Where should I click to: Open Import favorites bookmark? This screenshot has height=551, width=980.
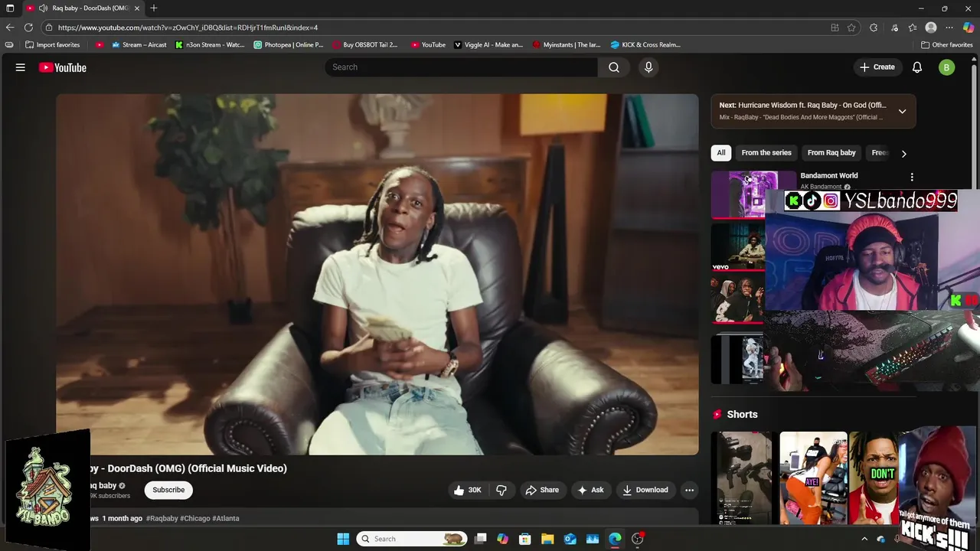[52, 44]
